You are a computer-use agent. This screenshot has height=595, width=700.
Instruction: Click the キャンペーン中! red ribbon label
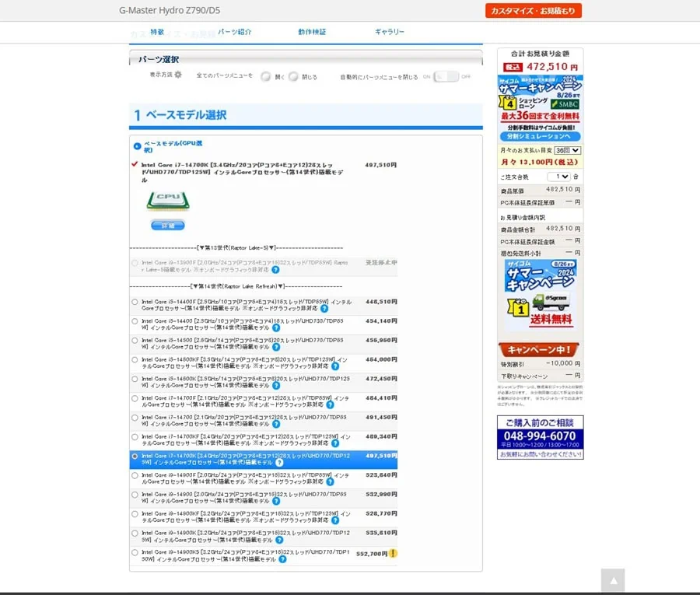(x=539, y=349)
